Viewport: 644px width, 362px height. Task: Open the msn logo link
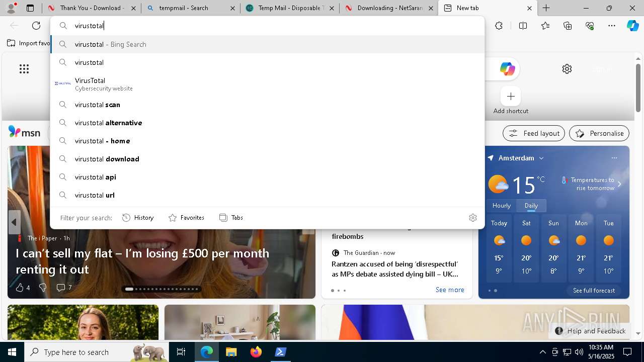pos(24,132)
